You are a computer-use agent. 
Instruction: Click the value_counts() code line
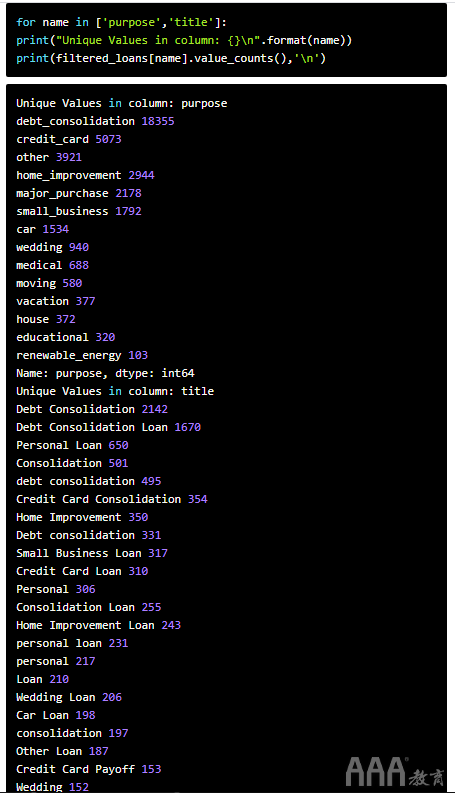171,59
